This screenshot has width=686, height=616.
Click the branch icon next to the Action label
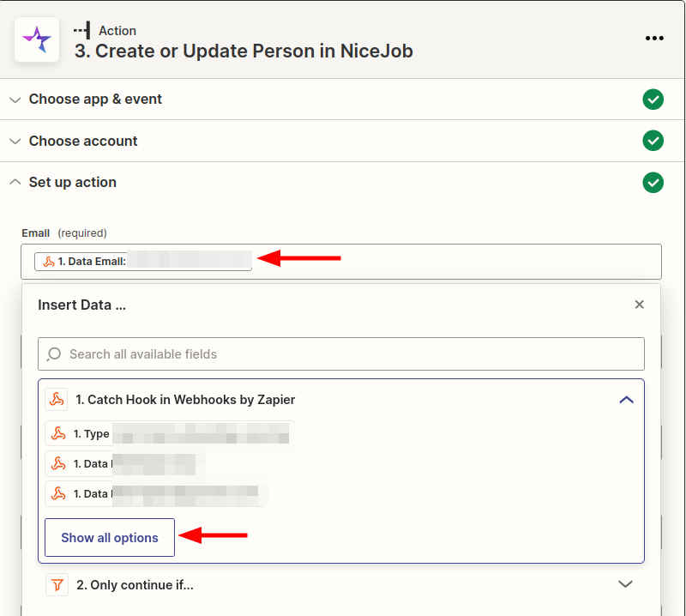click(x=81, y=30)
